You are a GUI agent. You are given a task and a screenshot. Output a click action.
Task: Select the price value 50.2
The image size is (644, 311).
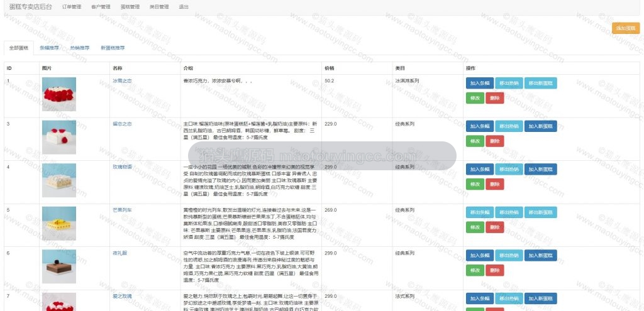click(330, 81)
